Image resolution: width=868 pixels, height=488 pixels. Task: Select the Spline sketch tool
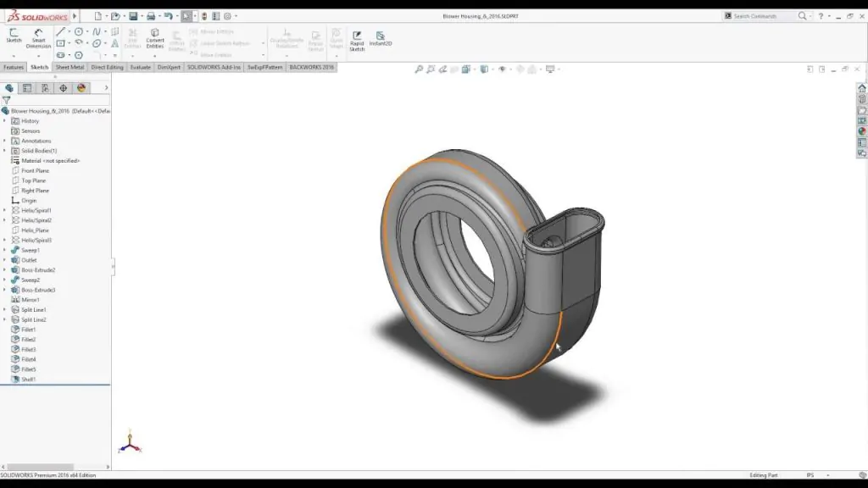point(97,32)
